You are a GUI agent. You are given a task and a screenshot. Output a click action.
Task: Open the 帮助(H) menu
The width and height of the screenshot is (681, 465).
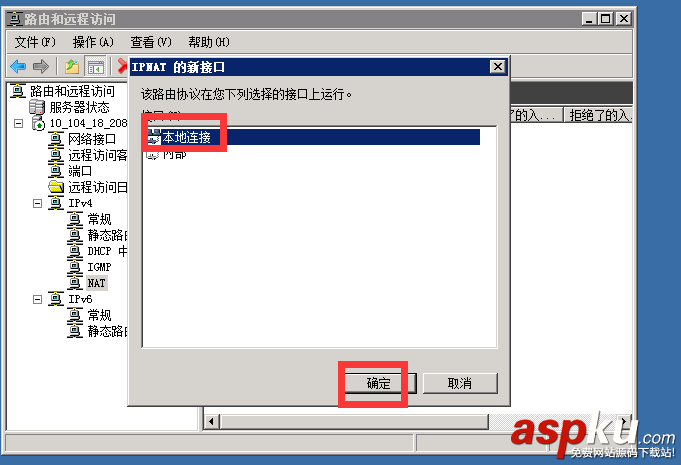point(209,42)
